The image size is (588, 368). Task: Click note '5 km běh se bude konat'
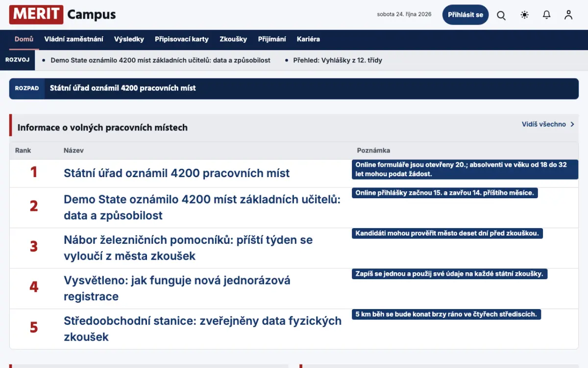[x=446, y=314]
